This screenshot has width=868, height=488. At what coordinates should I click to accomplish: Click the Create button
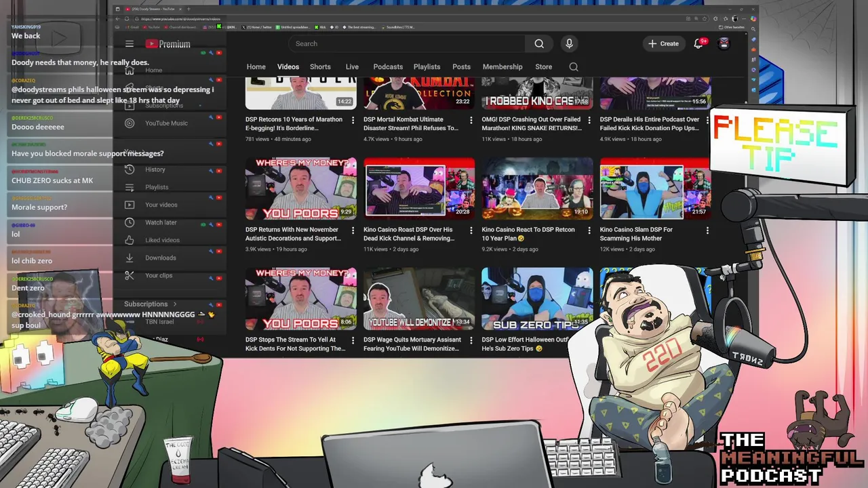tap(663, 44)
